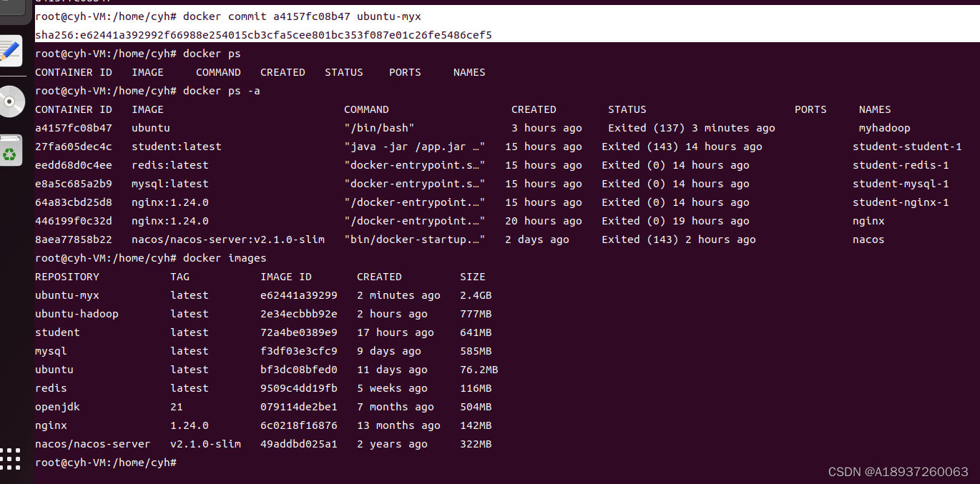The height and width of the screenshot is (484, 980).
Task: Click the '"/bin/bash"' command cell
Action: click(379, 128)
